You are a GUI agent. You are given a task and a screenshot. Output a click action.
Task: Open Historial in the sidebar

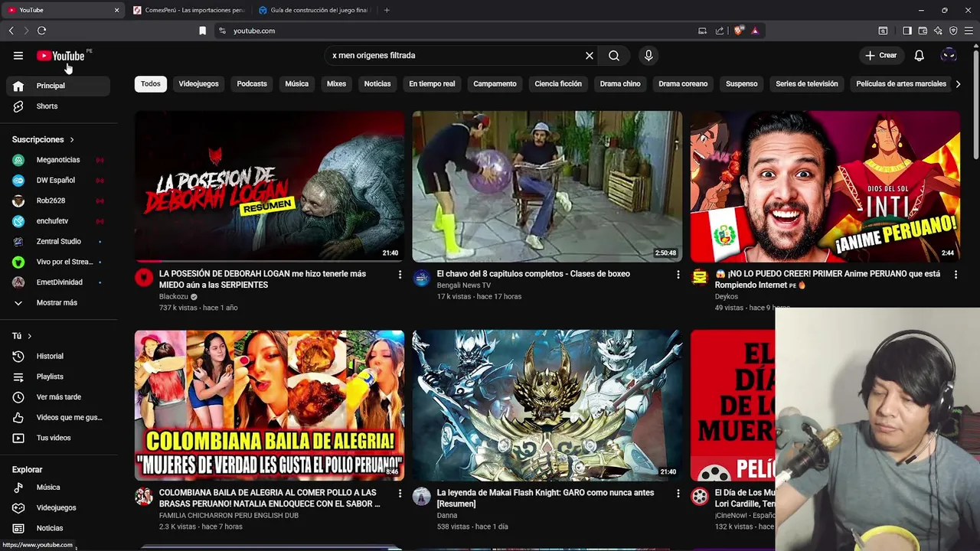pos(58,356)
